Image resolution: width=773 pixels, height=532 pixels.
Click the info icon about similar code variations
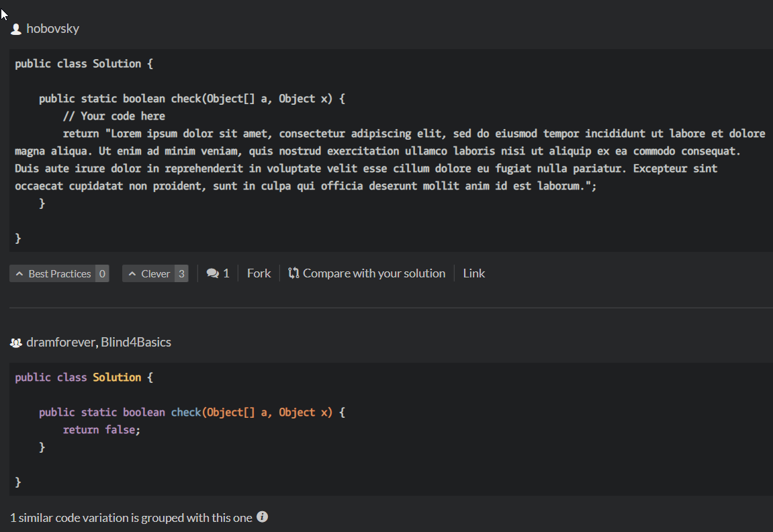(262, 517)
